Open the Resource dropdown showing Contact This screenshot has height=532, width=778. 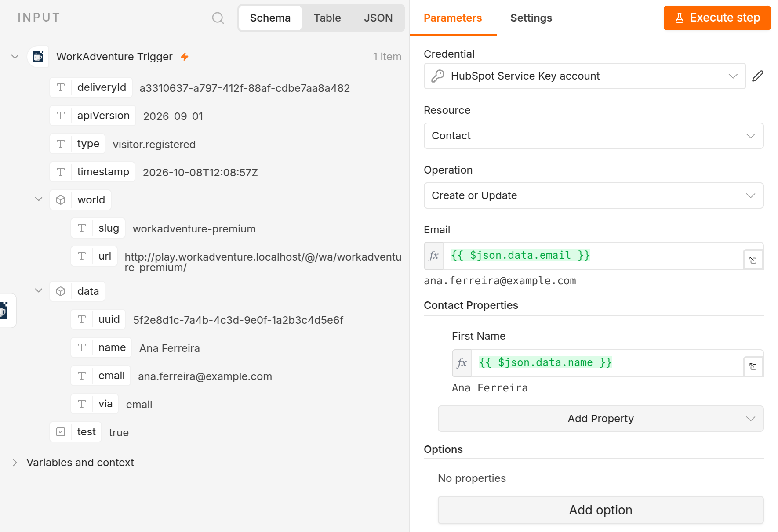point(593,136)
